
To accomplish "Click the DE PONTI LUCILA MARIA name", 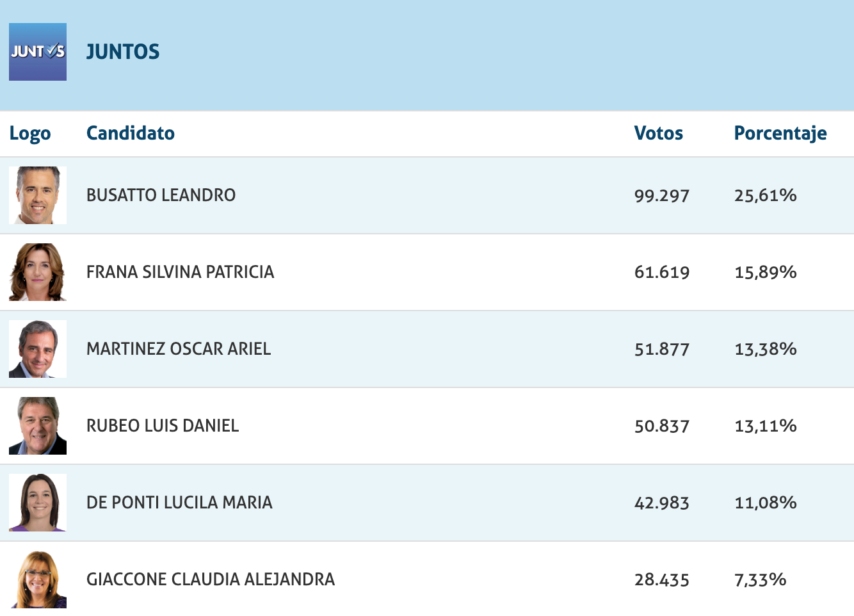I will tap(179, 503).
